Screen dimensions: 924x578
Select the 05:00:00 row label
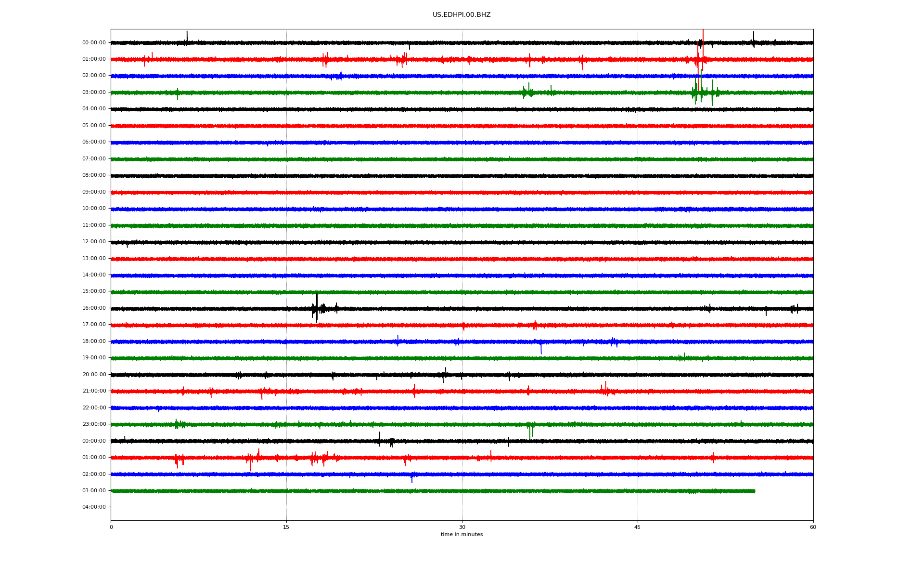(94, 125)
